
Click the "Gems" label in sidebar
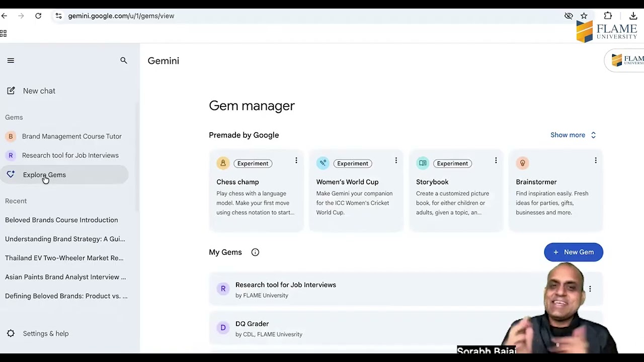click(x=14, y=118)
